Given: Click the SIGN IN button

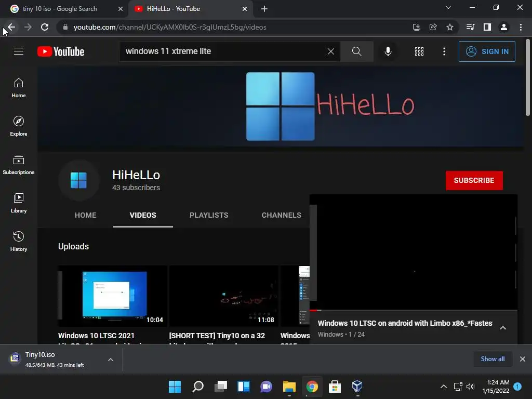Looking at the screenshot, I should (x=486, y=51).
